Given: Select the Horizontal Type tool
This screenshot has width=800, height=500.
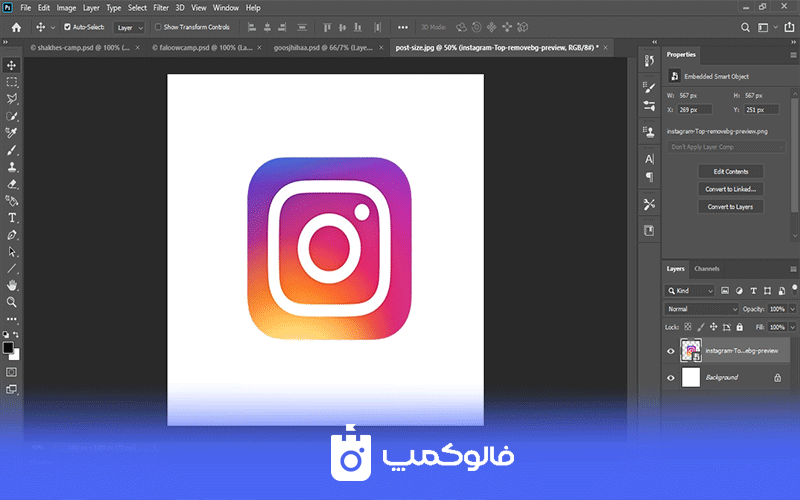Looking at the screenshot, I should click(x=11, y=218).
